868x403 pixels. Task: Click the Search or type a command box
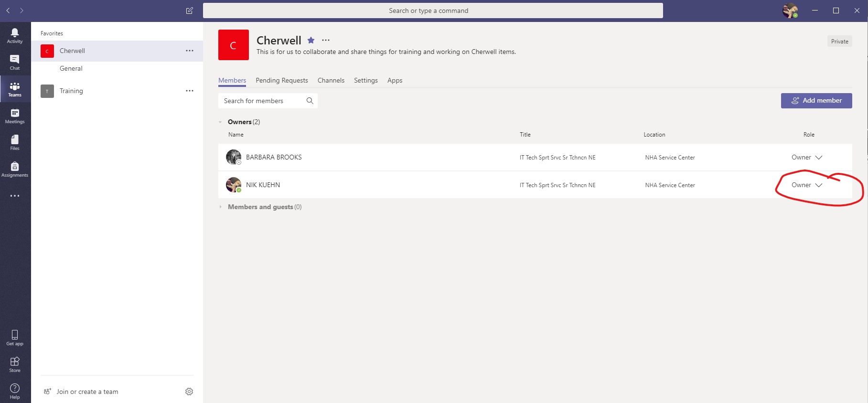point(433,11)
